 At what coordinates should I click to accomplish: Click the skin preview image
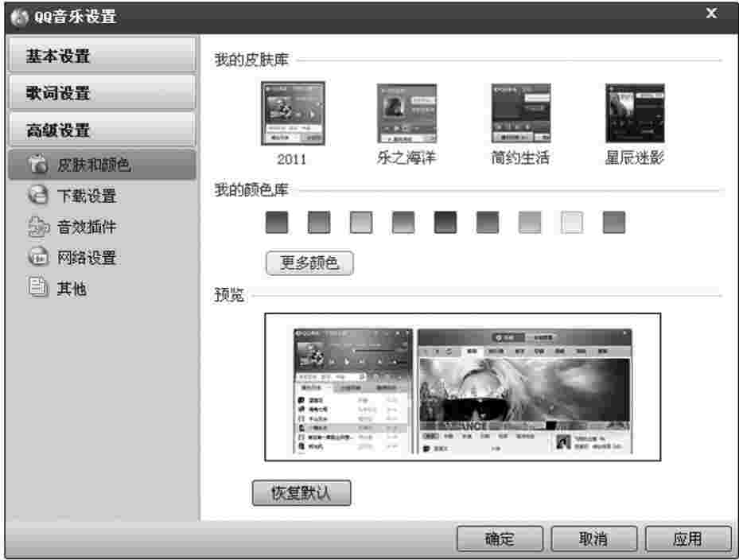[x=462, y=387]
